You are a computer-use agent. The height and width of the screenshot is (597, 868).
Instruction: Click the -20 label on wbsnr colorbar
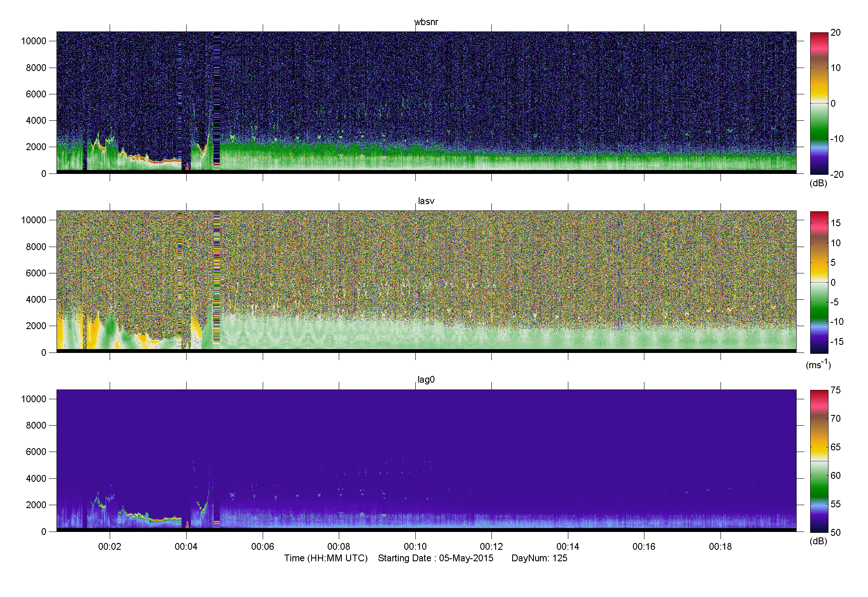pos(837,174)
